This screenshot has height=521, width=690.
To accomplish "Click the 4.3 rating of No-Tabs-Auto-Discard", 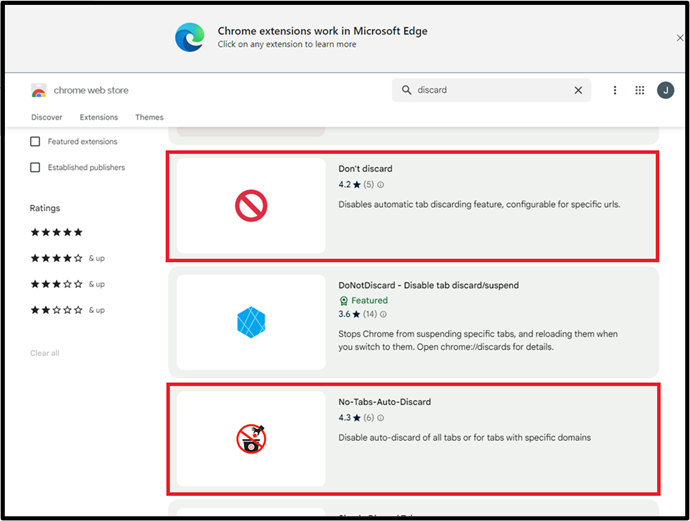I will pyautogui.click(x=345, y=418).
